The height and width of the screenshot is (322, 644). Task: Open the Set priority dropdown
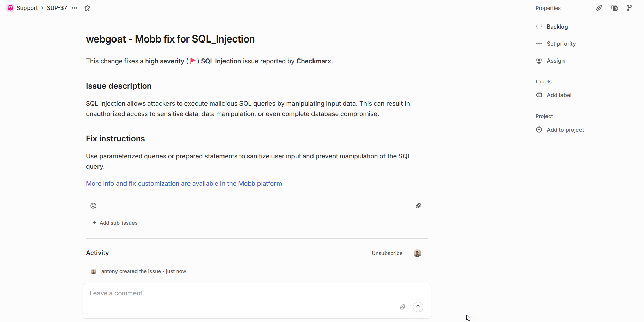tap(561, 44)
